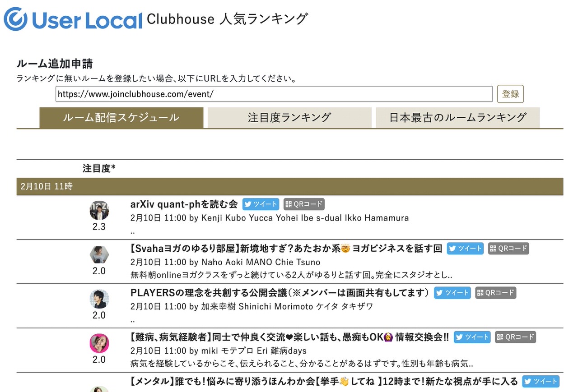Click the 2.0 score of 難病 room
Image resolution: width=578 pixels, height=392 pixels.
99,359
